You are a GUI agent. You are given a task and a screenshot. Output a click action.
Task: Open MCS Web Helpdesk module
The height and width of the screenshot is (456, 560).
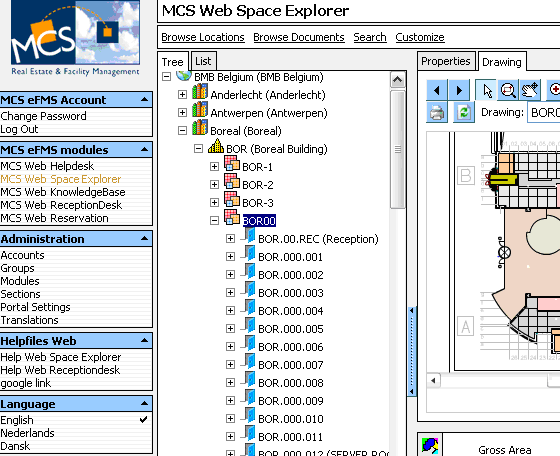tap(47, 166)
